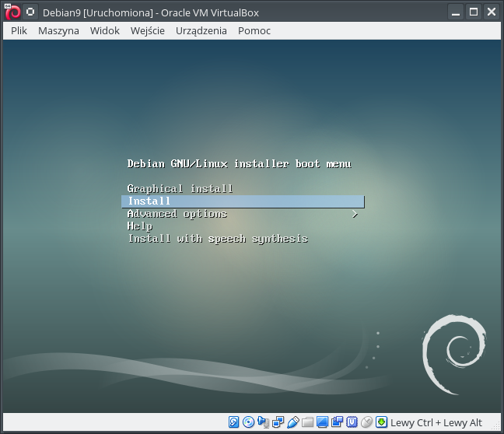This screenshot has height=434, width=504.
Task: Open the optical drive indicator in status bar
Action: point(249,422)
